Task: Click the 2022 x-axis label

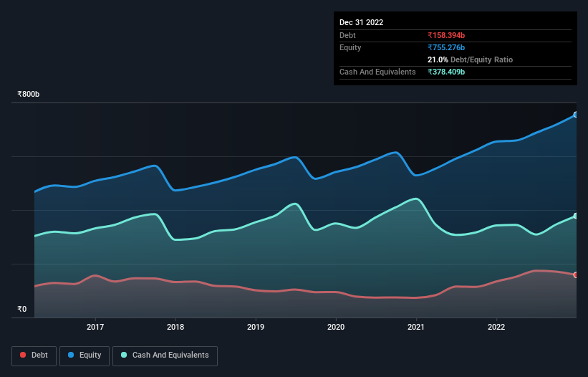Action: pos(496,327)
